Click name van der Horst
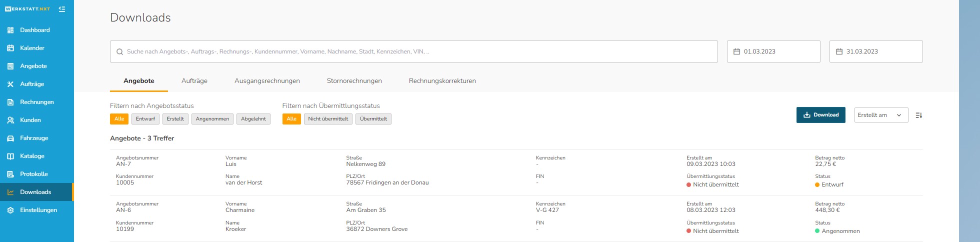The height and width of the screenshot is (242, 980). point(244,183)
